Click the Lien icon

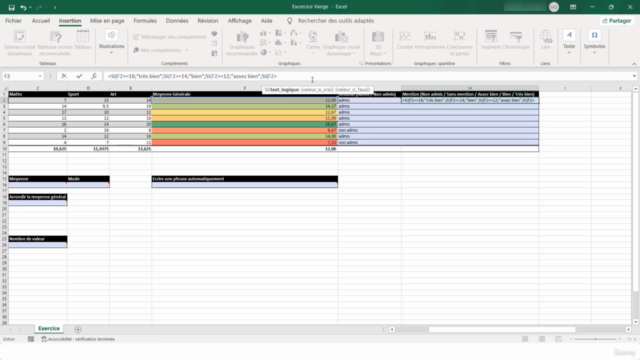coord(546,40)
